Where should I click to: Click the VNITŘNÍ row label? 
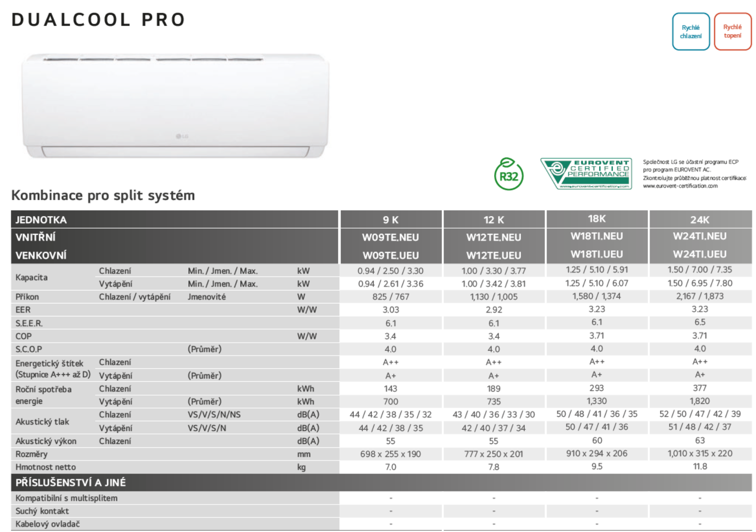(x=35, y=237)
